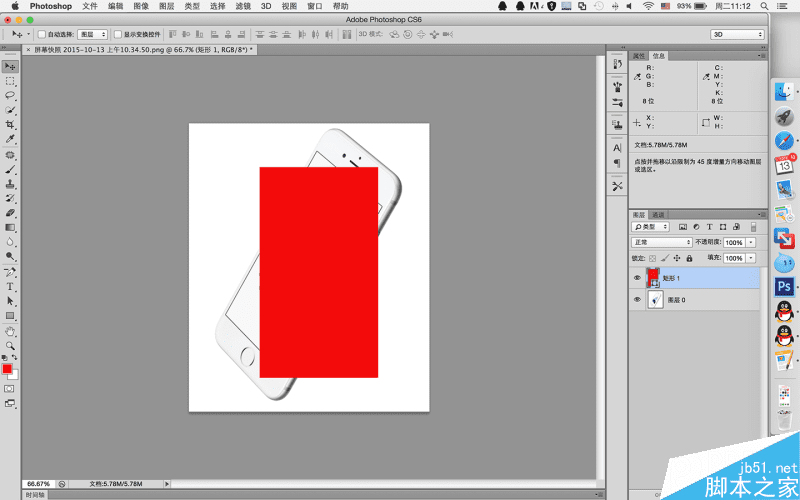800x500 pixels.
Task: Open Photoshop from the Dock
Action: click(785, 288)
